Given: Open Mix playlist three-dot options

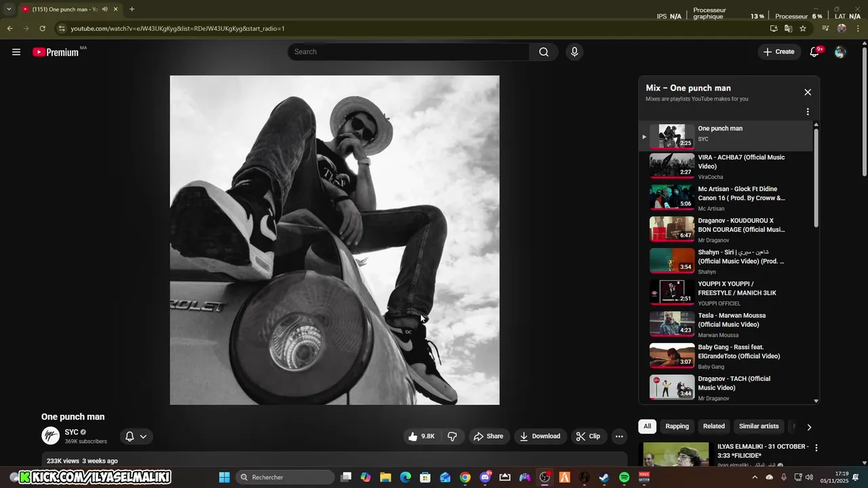Looking at the screenshot, I should pyautogui.click(x=808, y=112).
